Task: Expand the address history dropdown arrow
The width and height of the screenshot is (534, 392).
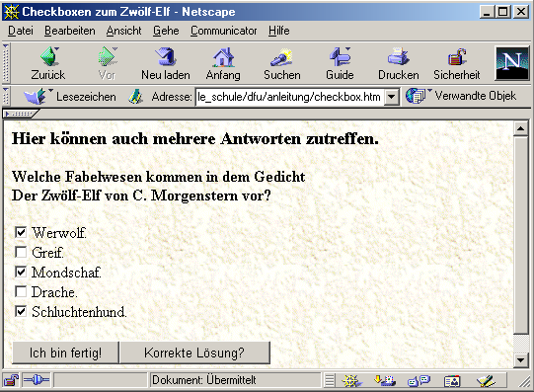Action: point(392,97)
